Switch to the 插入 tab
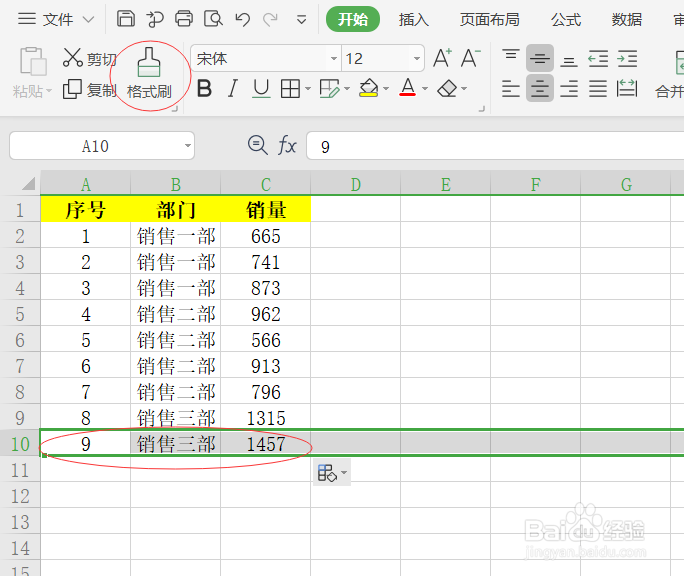This screenshot has height=576, width=684. [x=414, y=20]
